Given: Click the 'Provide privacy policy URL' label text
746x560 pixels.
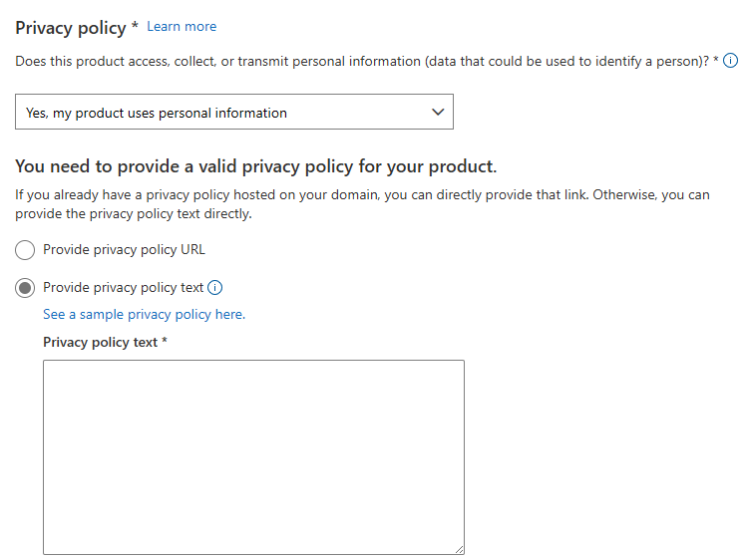Looking at the screenshot, I should point(125,249).
